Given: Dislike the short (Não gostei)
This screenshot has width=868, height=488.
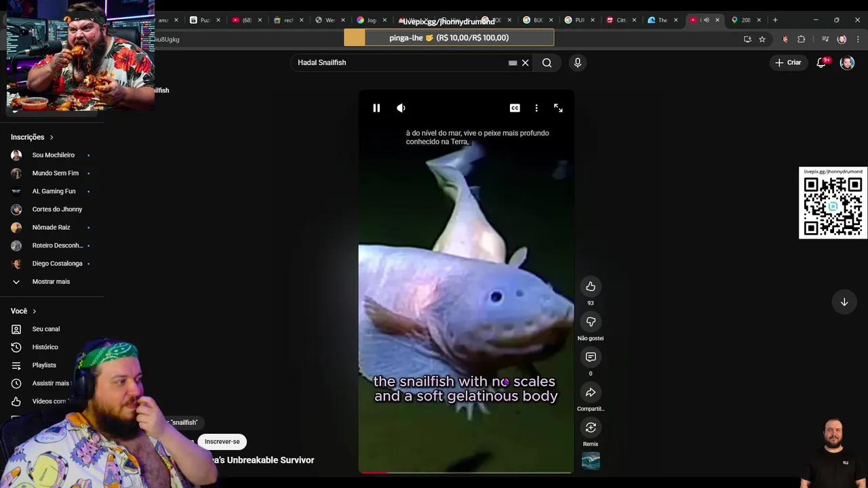Looking at the screenshot, I should click(591, 322).
